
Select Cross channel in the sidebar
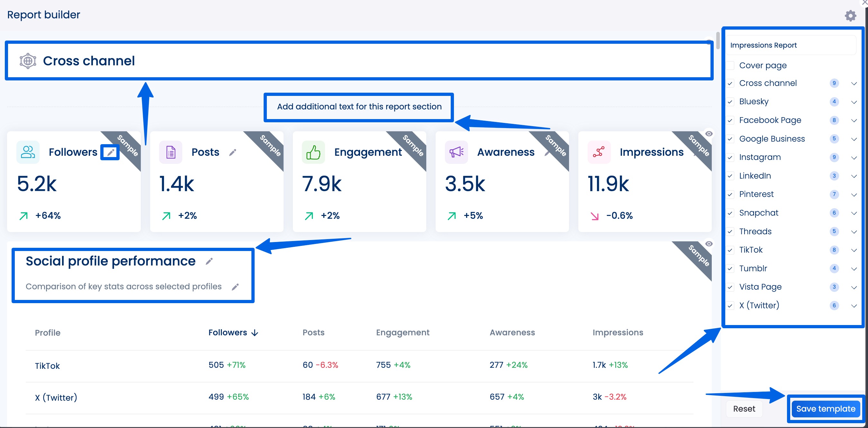coord(768,83)
